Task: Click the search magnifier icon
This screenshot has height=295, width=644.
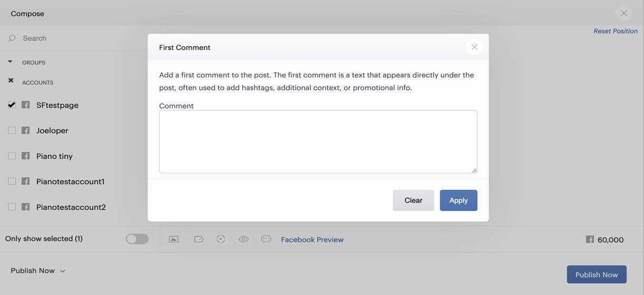Action: [12, 39]
